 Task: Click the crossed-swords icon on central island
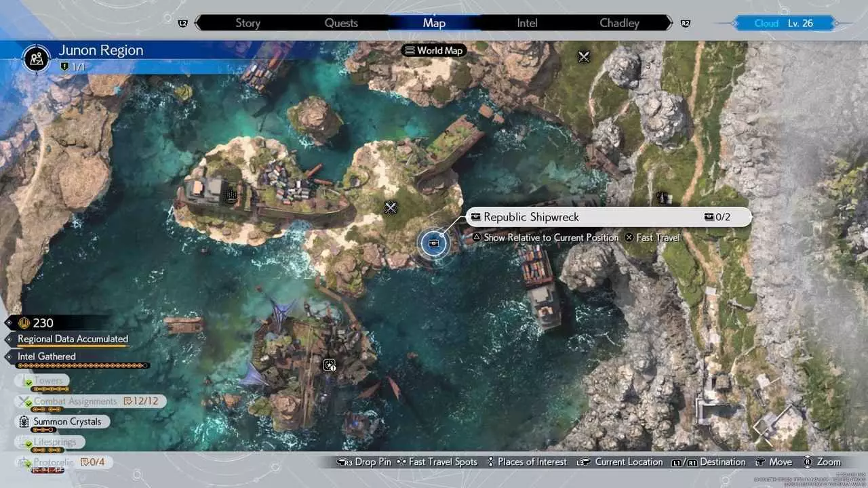(391, 207)
